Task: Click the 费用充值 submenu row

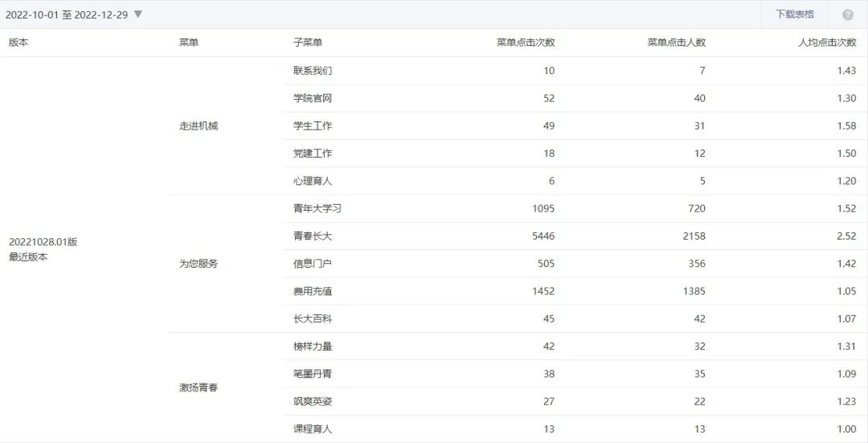Action: (x=313, y=291)
